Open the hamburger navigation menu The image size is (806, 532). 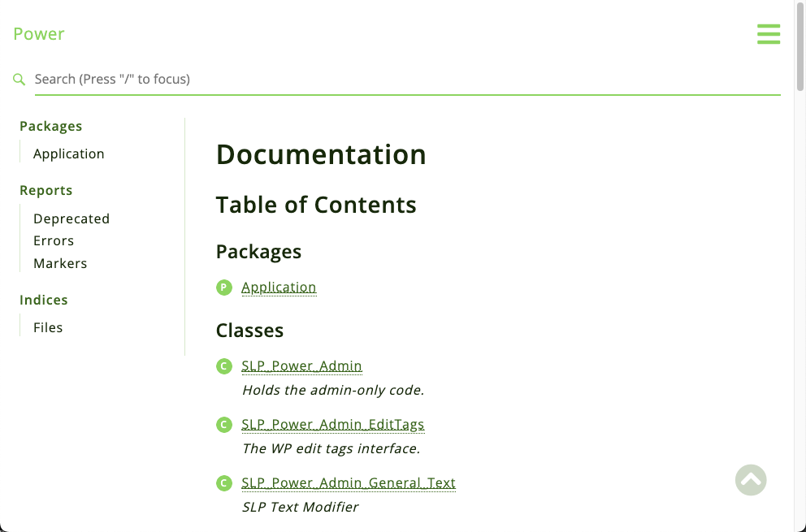point(768,34)
